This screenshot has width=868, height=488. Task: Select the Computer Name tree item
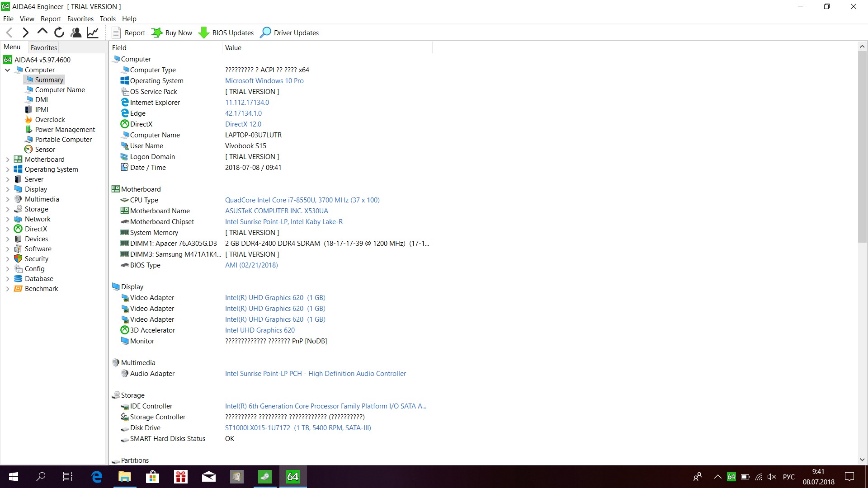60,90
